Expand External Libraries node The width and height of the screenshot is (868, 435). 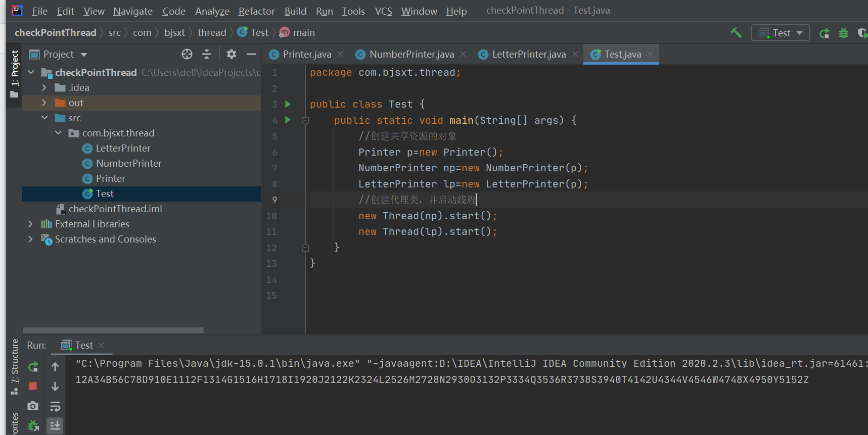31,224
